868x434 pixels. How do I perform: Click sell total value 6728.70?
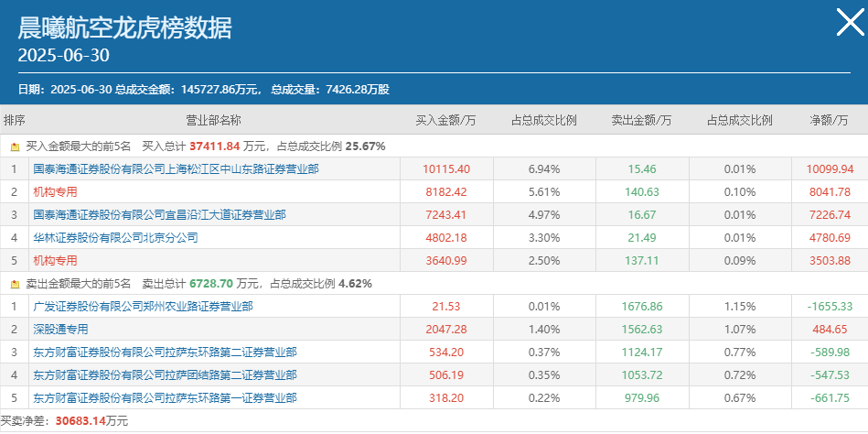pos(210,284)
